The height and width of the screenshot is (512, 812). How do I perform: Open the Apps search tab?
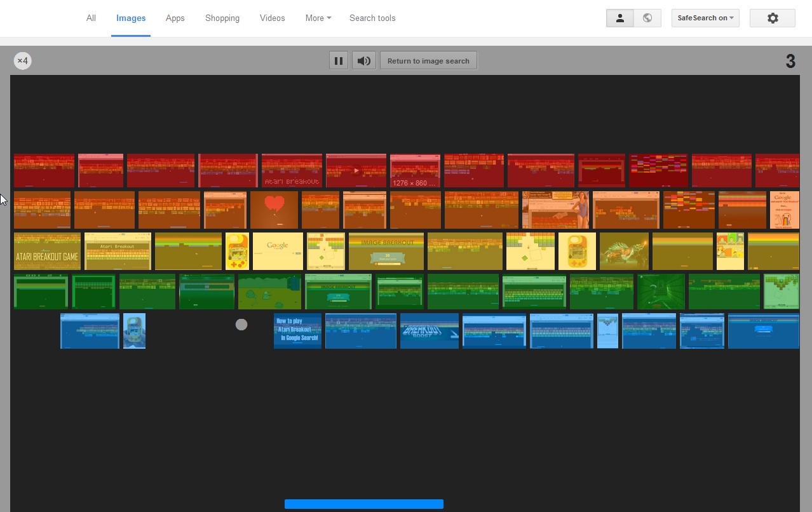point(175,18)
